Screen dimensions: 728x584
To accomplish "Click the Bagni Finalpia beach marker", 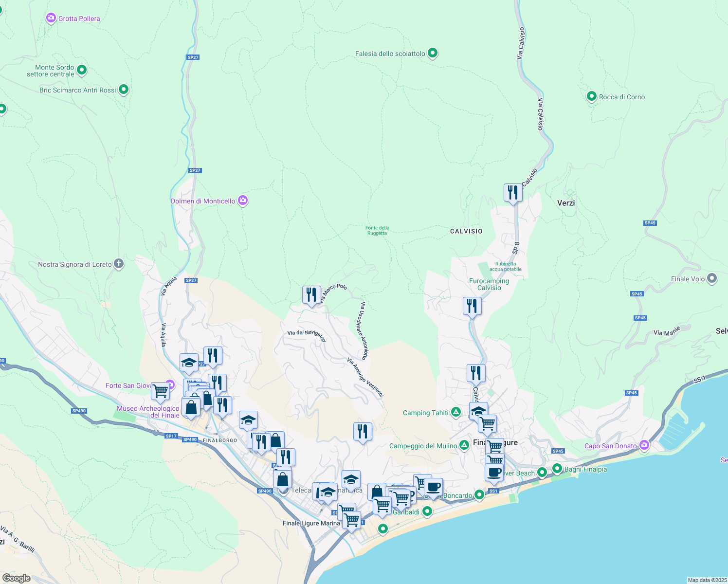I will (557, 469).
